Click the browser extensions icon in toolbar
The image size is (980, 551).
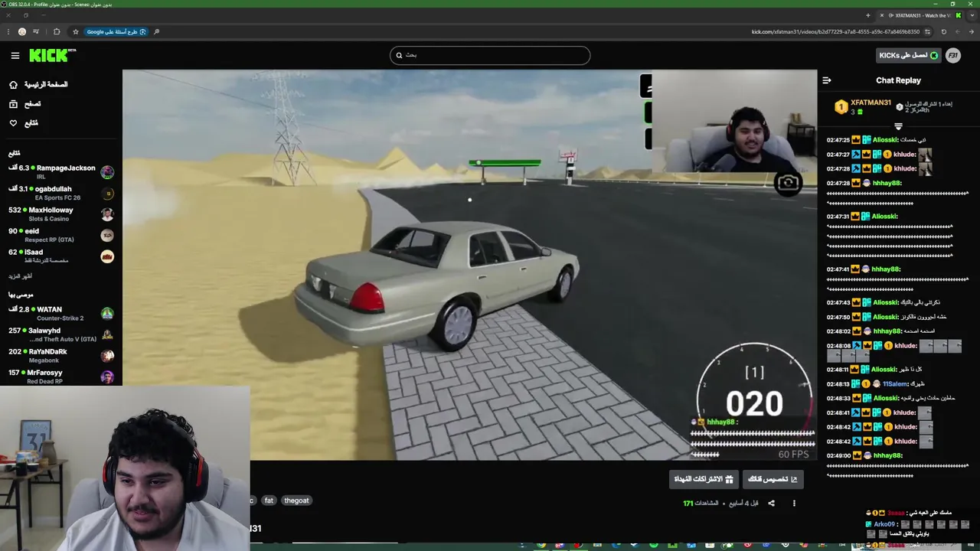pyautogui.click(x=57, y=32)
